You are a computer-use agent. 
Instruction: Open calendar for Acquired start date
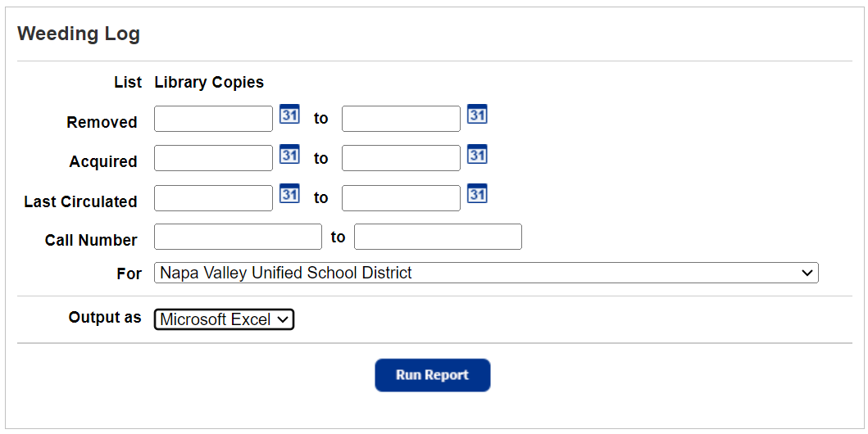pyautogui.click(x=289, y=154)
